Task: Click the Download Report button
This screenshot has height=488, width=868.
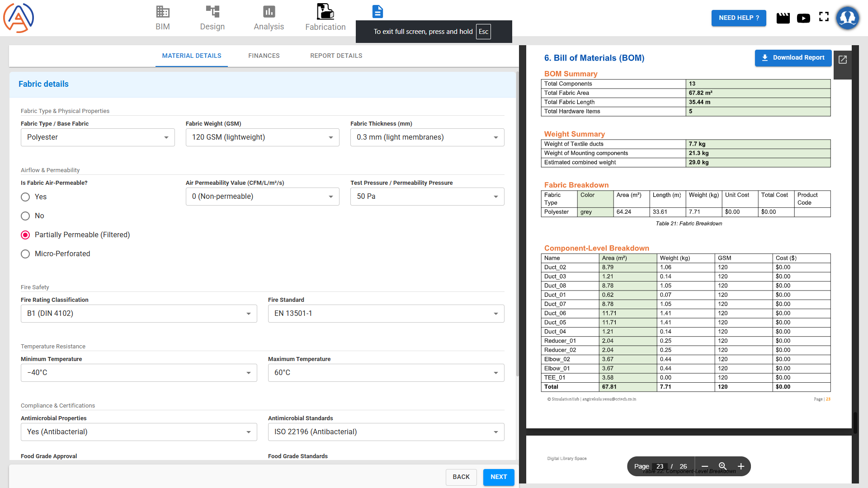Action: (793, 58)
